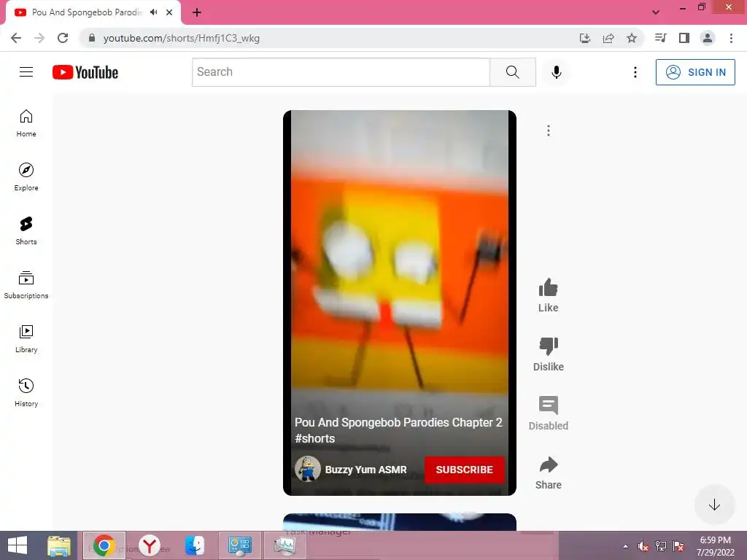Focus the YouTube Search field

pyautogui.click(x=341, y=72)
